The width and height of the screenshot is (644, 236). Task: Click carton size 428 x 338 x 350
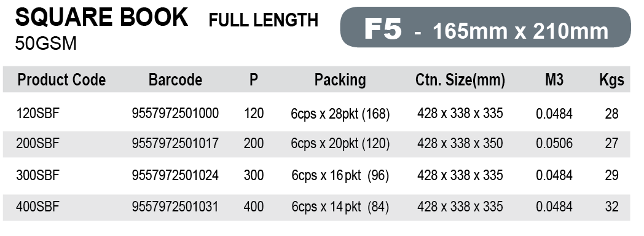tap(460, 143)
